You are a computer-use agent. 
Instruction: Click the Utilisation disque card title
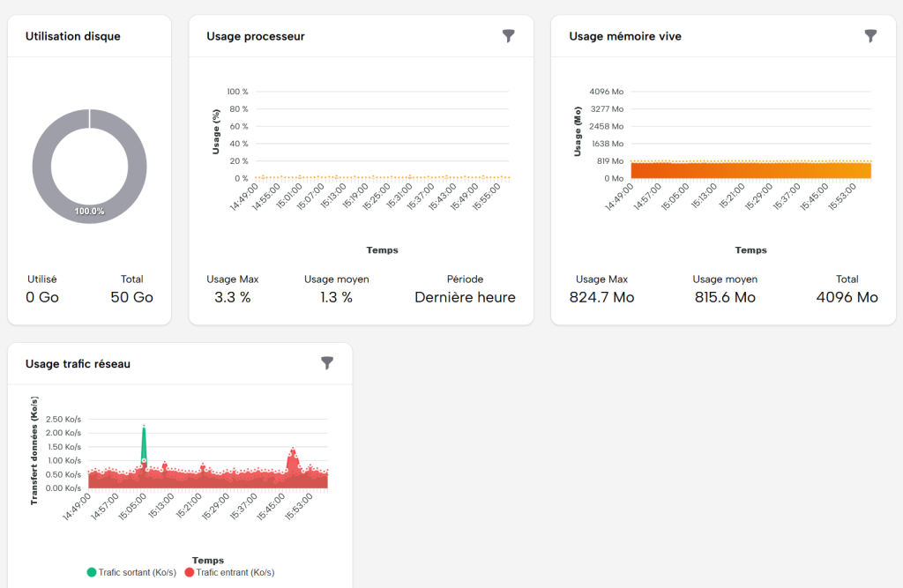click(x=73, y=36)
